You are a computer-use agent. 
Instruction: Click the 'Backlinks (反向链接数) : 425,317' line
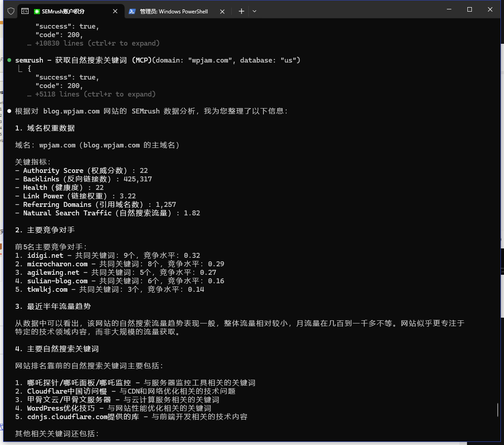(83, 179)
